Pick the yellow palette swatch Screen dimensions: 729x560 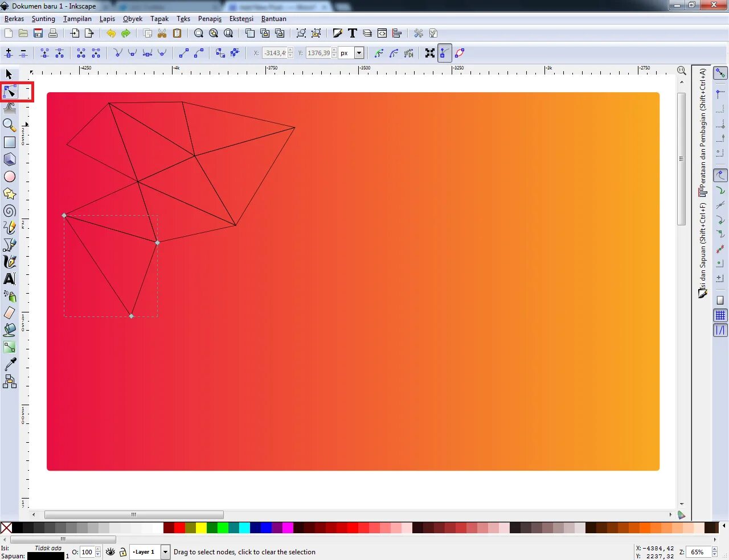pyautogui.click(x=201, y=528)
